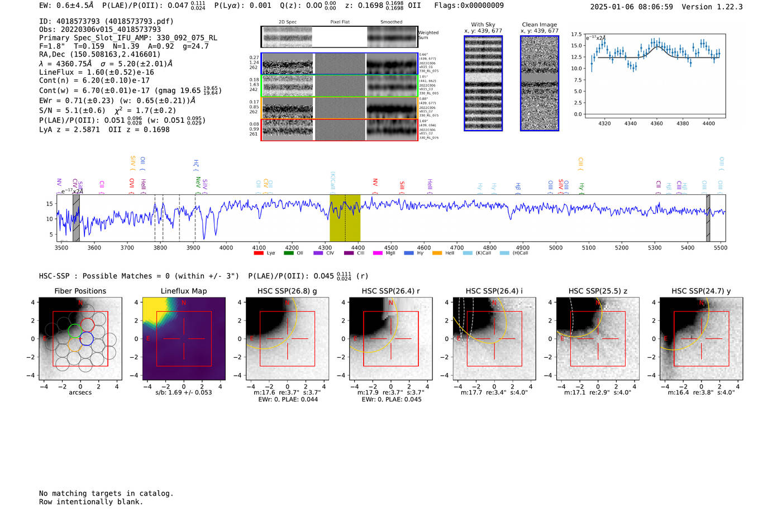Click the Primary Spec_Slot_IFU_AMP line
782x532 pixels.
coord(128,38)
